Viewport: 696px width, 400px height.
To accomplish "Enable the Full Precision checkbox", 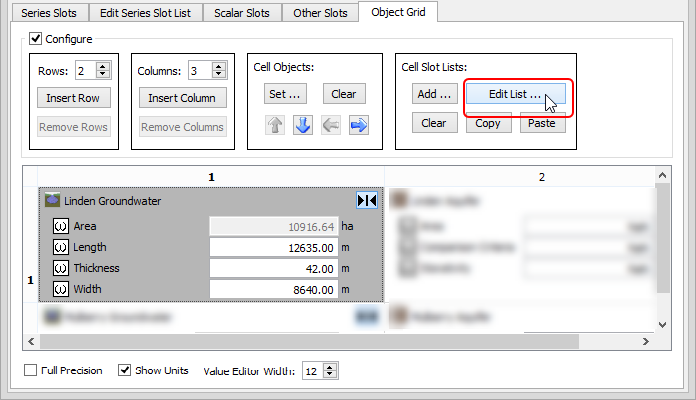I will 31,371.
